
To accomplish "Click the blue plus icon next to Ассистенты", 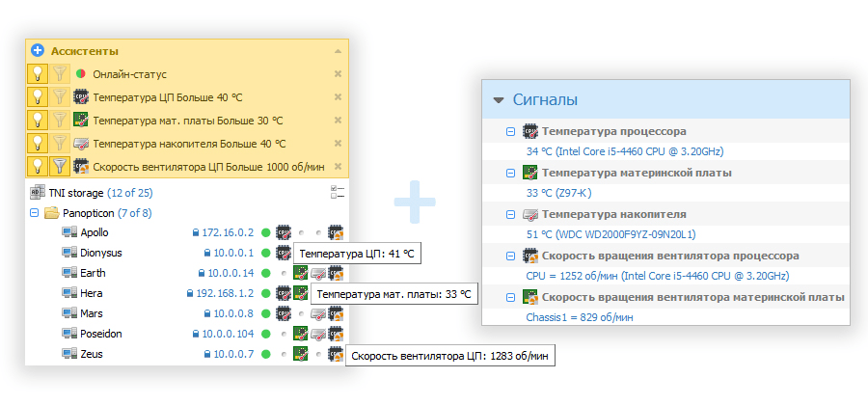I will tap(38, 50).
